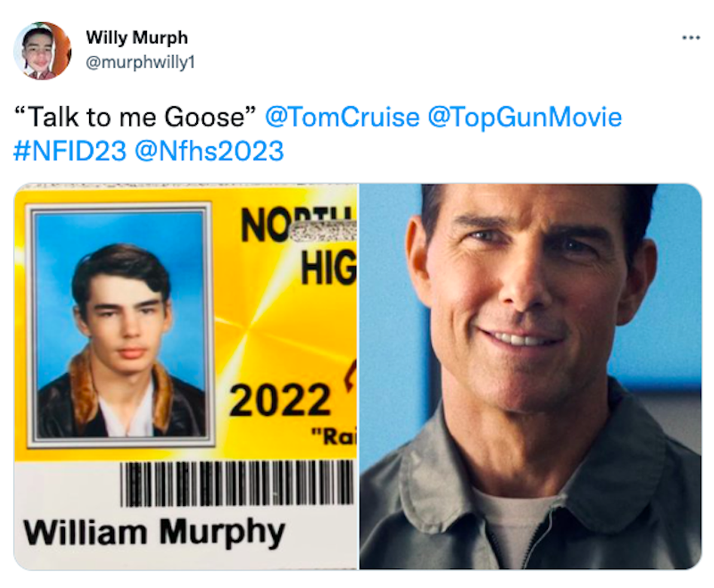This screenshot has height=588, width=714.
Task: Click the 2022 year on ID card
Action: pyautogui.click(x=279, y=401)
